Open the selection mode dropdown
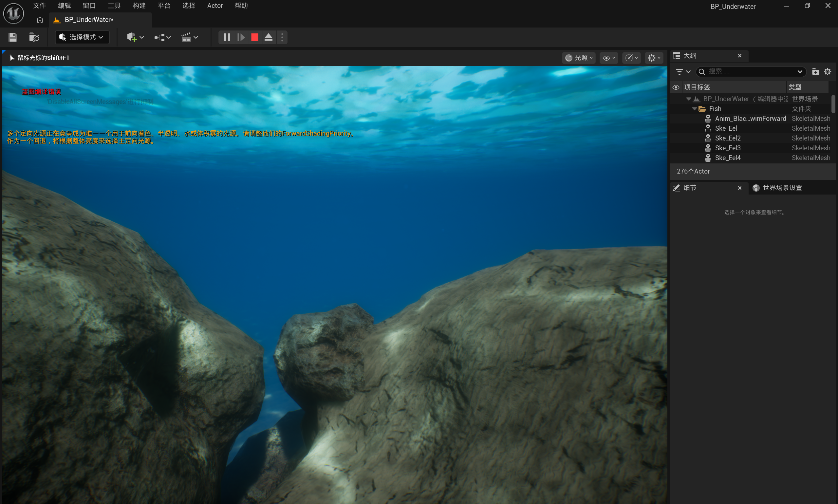The height and width of the screenshot is (504, 838). (x=82, y=37)
